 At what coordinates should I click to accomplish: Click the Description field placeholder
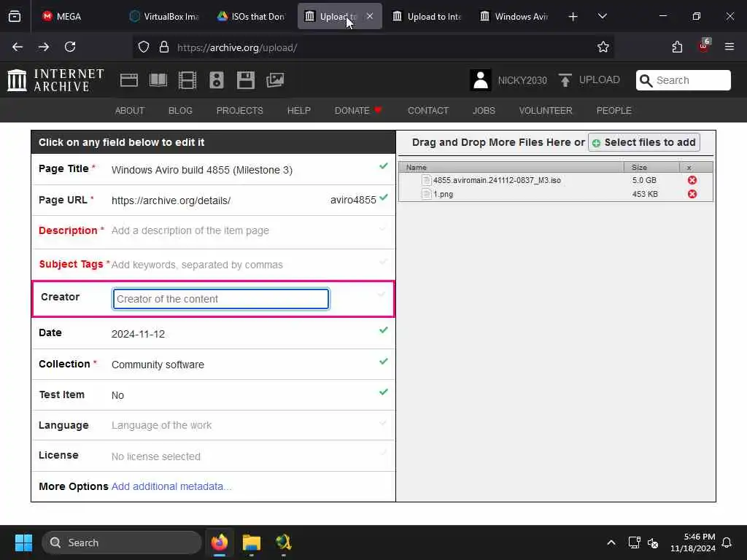point(190,230)
